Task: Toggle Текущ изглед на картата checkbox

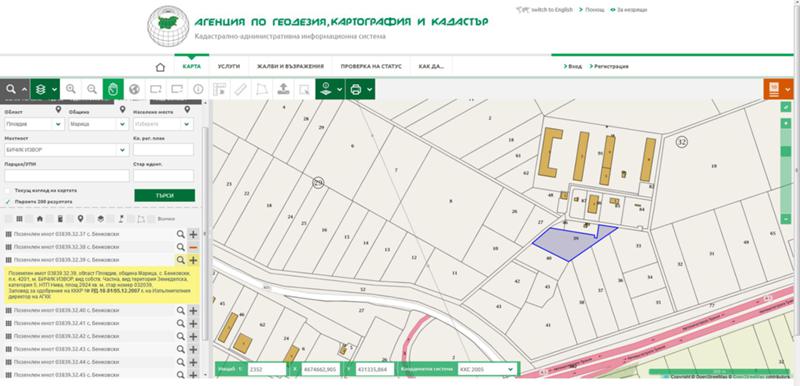Action: [x=8, y=190]
